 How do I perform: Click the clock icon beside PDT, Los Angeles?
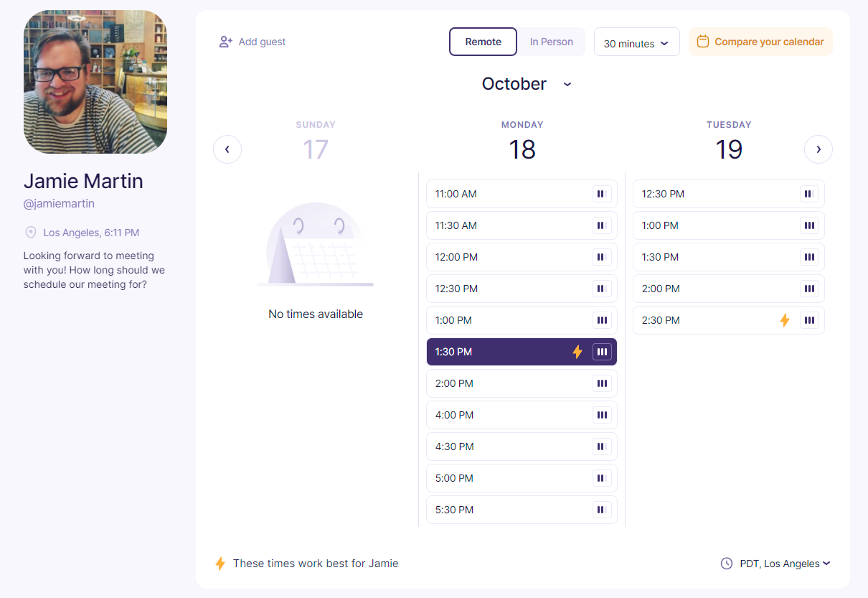(x=727, y=564)
